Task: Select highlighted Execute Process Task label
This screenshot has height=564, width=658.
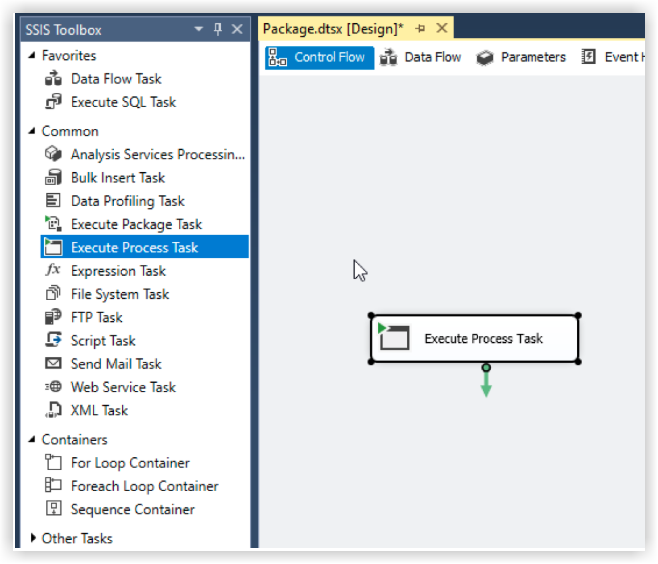Action: 134,248
